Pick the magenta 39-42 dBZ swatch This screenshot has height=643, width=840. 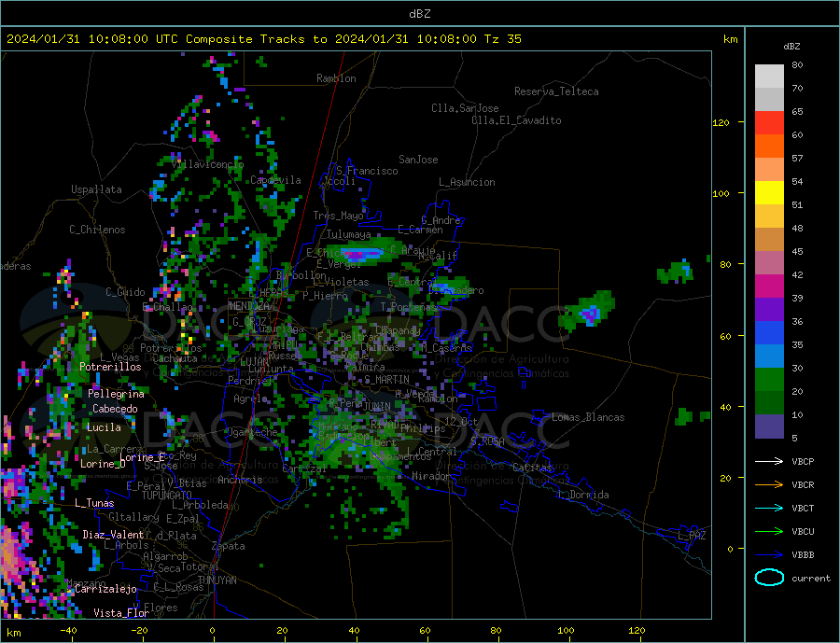pos(769,287)
